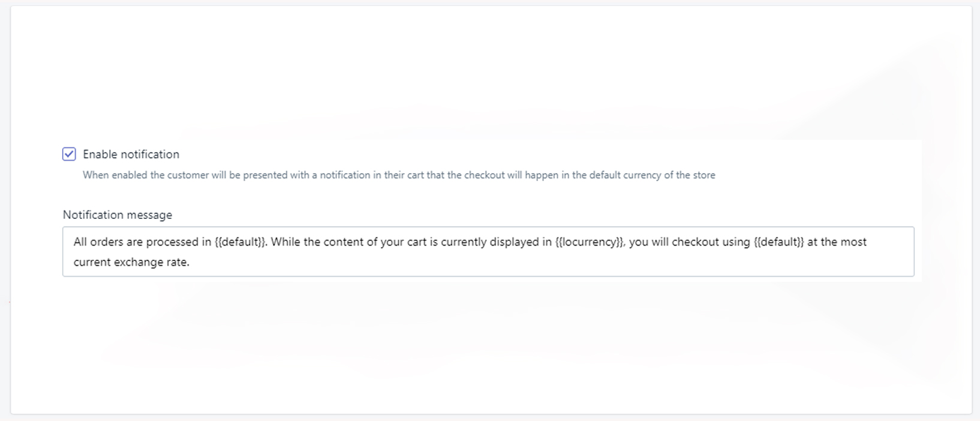Click {{default}} after "processed in"
Image resolution: width=980 pixels, height=421 pixels.
coord(240,242)
